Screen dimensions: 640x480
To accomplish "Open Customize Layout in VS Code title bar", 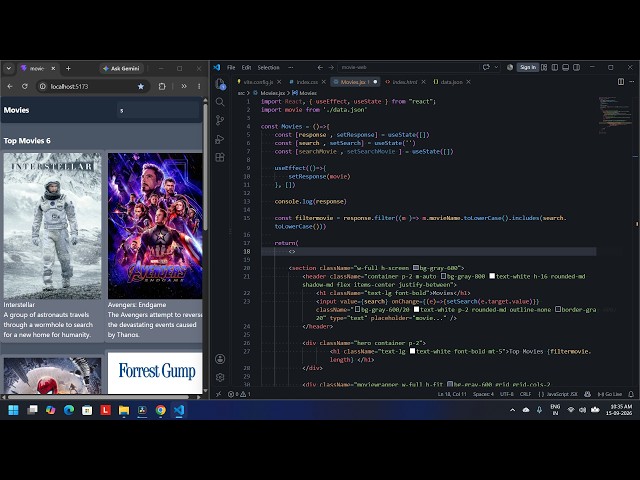I will pos(544,67).
